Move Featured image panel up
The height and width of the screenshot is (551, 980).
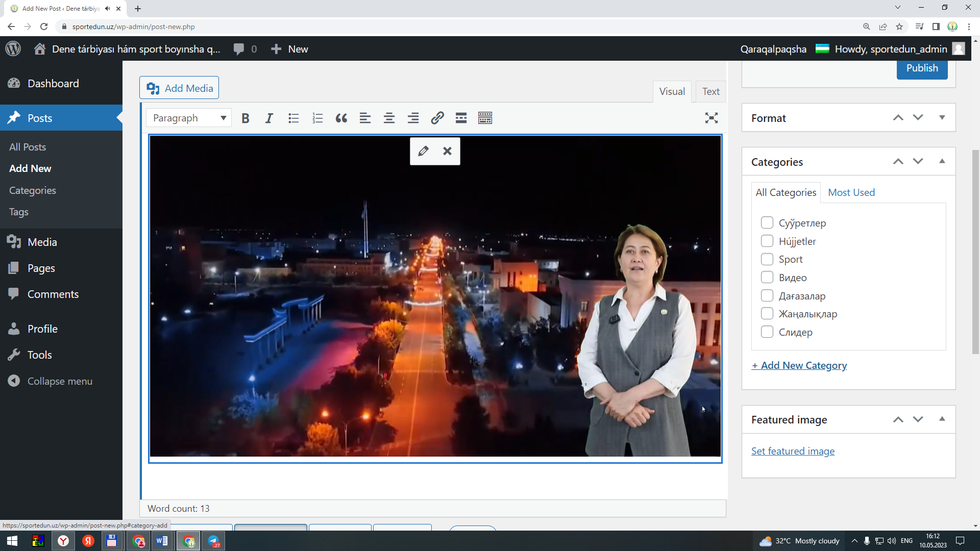tap(898, 419)
